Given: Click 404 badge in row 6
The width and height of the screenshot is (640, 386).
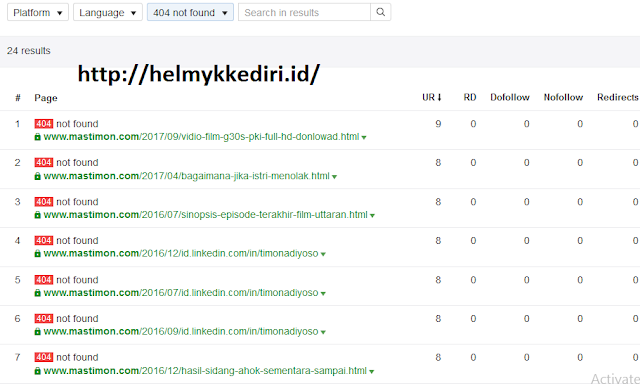Looking at the screenshot, I should click(44, 318).
